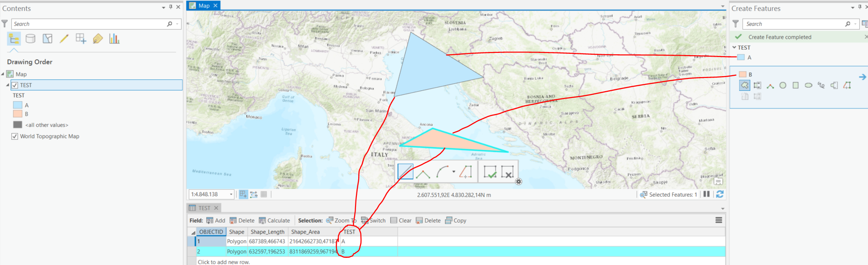Click Delete selection button
Image resolution: width=868 pixels, height=265 pixels.
[428, 220]
